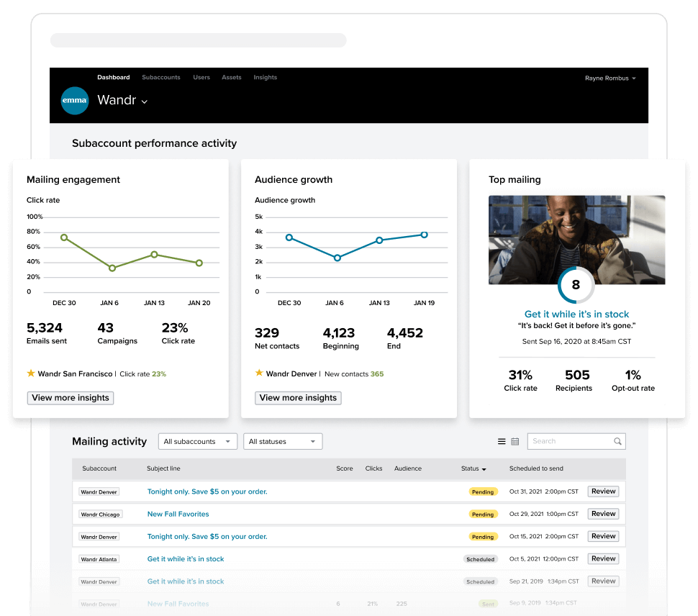Open the Subaccounts section

click(160, 77)
